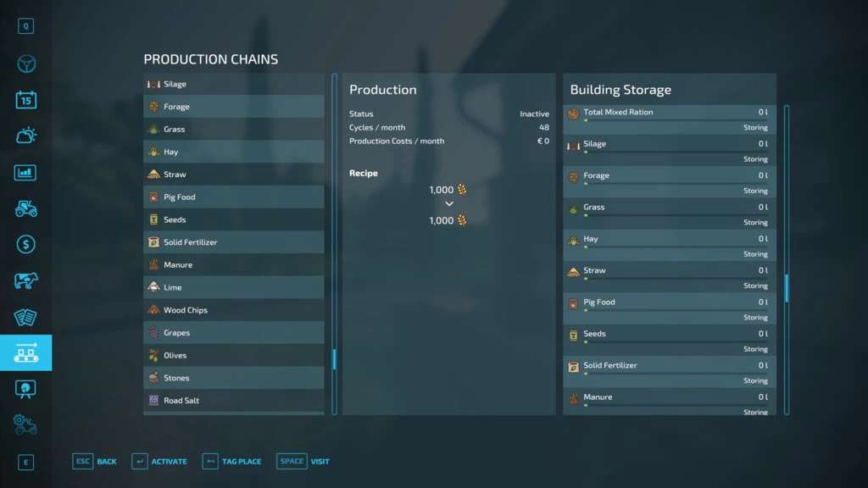This screenshot has height=488, width=868.
Task: Open the calendar page in sidebar
Action: (x=25, y=100)
